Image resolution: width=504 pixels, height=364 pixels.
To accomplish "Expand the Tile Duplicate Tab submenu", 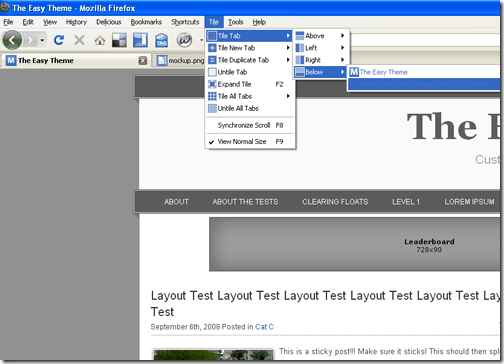I will [249, 60].
